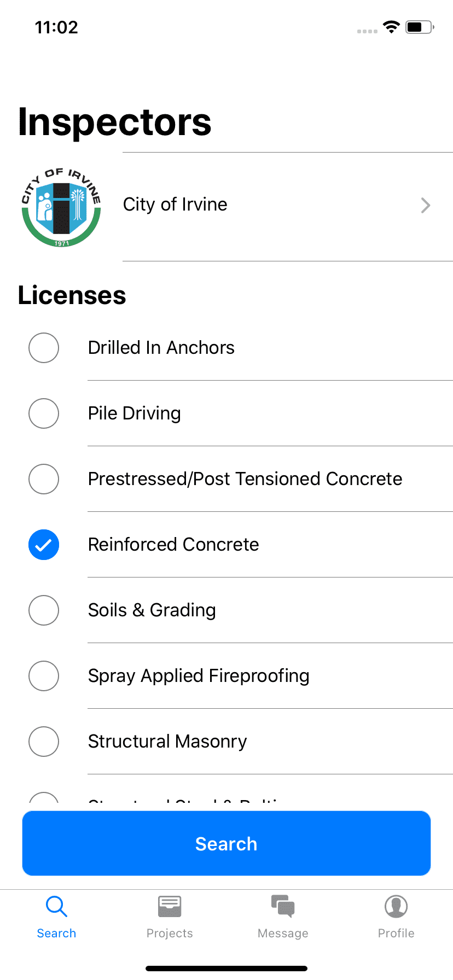The image size is (453, 980).
Task: Check the Soils & Grading circle
Action: (x=44, y=610)
